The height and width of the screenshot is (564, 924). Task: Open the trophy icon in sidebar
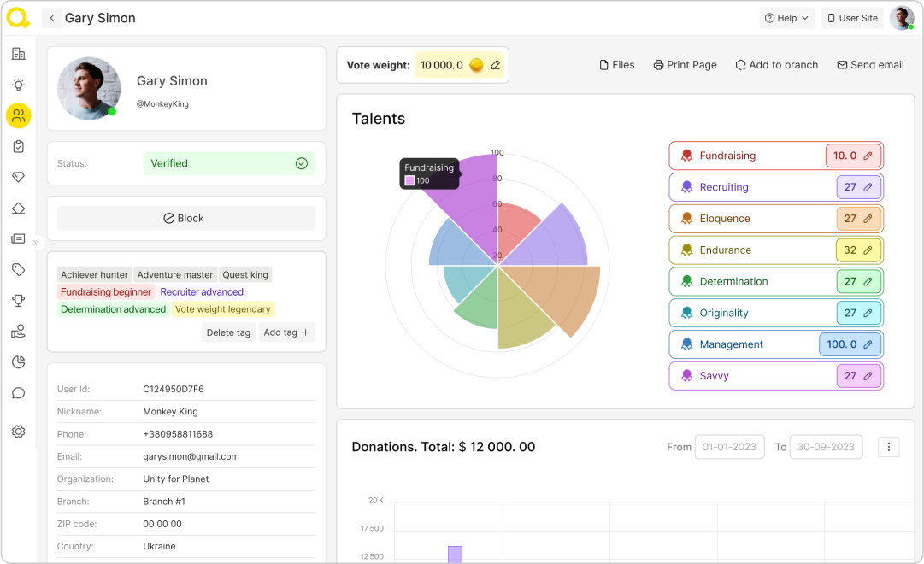(18, 300)
